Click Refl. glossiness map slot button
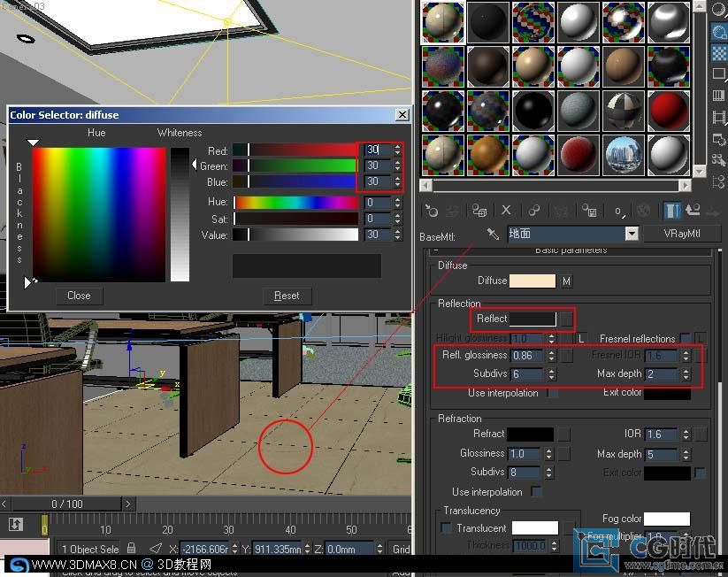The width and height of the screenshot is (728, 577). point(566,356)
